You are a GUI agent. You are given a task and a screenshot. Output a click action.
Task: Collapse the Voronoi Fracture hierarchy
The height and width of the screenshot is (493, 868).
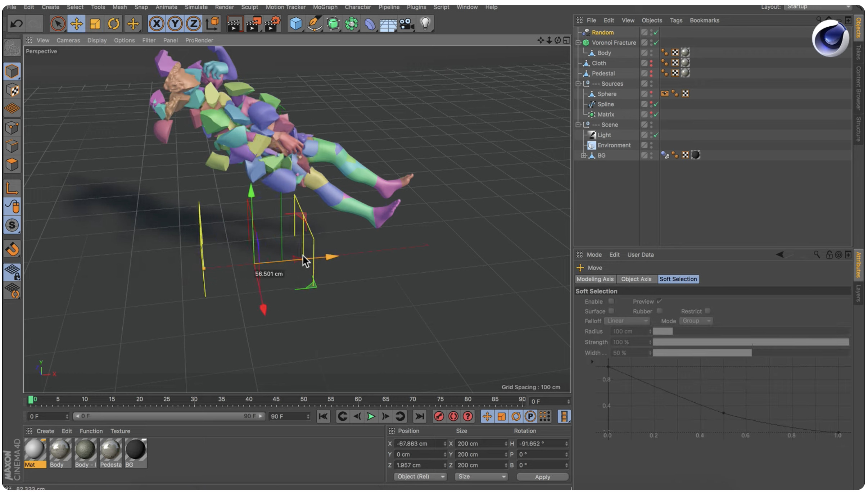pyautogui.click(x=578, y=42)
